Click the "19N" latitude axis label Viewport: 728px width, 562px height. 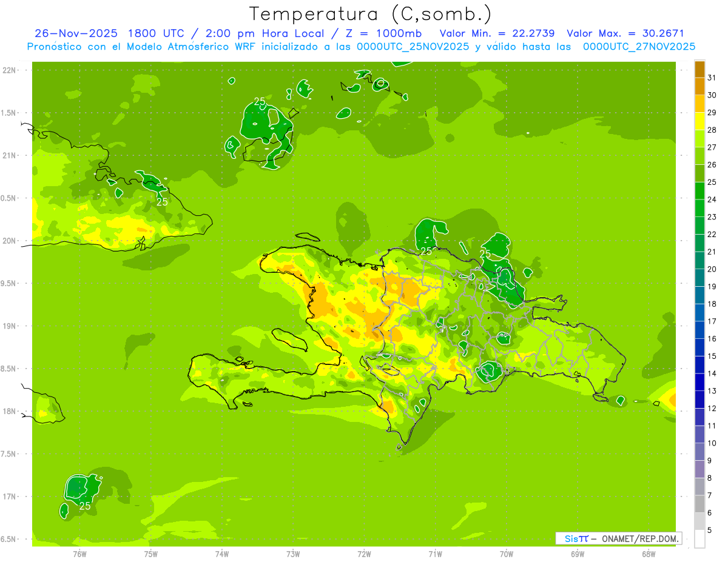pos(9,326)
